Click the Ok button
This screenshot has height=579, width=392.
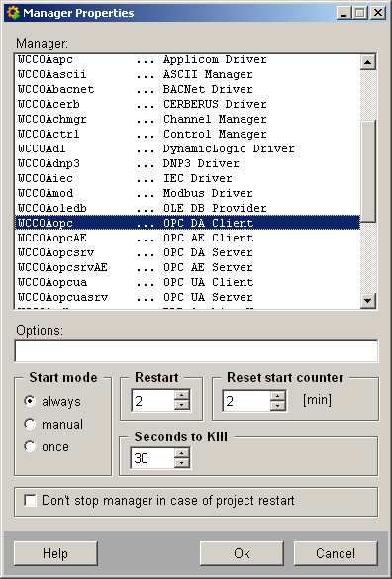(242, 553)
